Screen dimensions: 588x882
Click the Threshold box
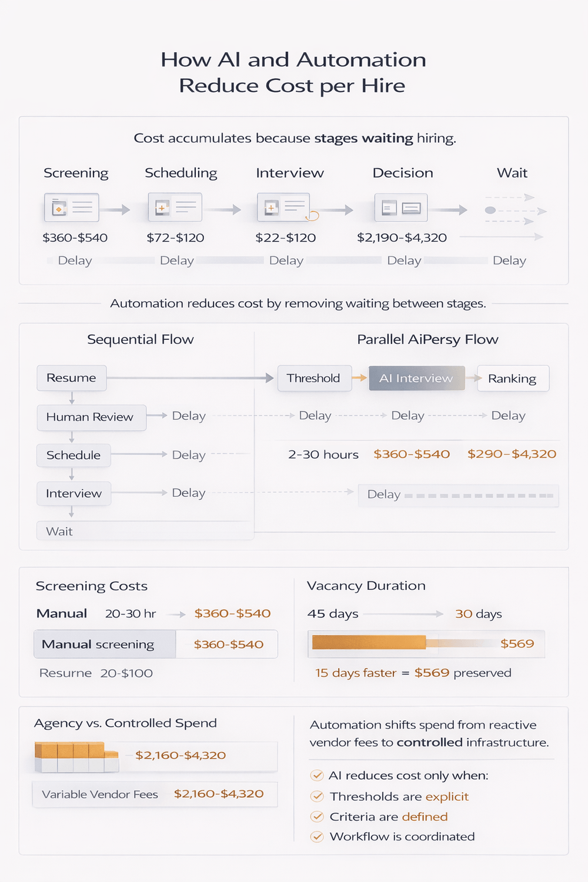point(313,378)
